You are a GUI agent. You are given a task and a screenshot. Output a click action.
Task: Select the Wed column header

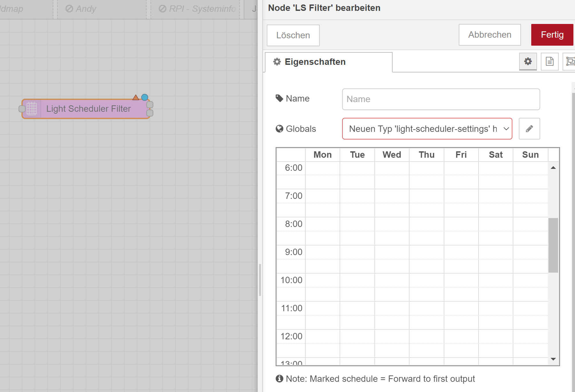[392, 155]
